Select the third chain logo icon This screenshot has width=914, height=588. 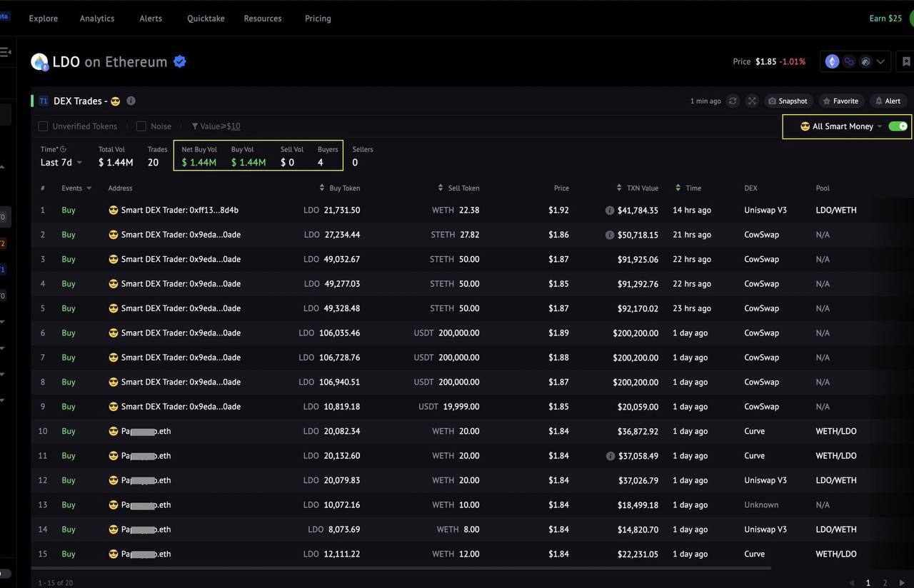(x=865, y=61)
